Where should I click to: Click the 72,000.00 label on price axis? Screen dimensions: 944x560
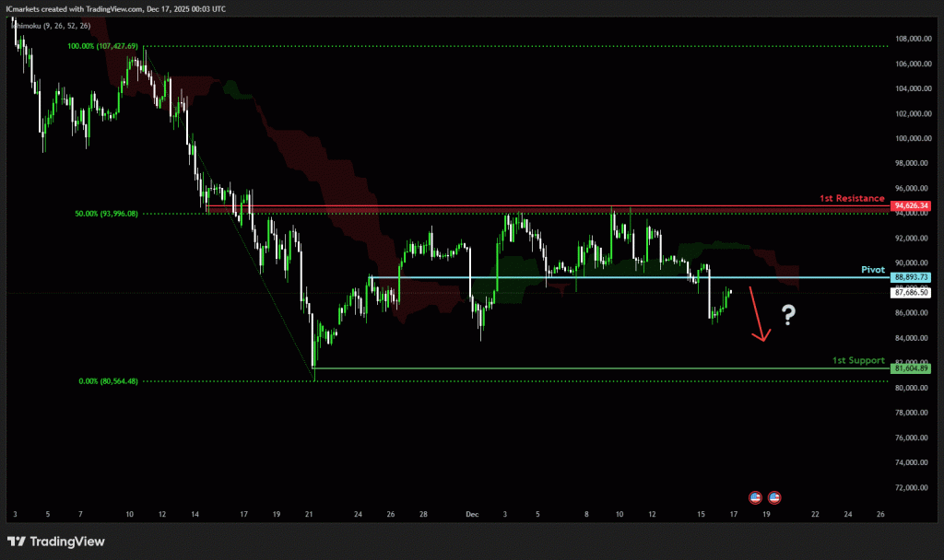click(912, 487)
